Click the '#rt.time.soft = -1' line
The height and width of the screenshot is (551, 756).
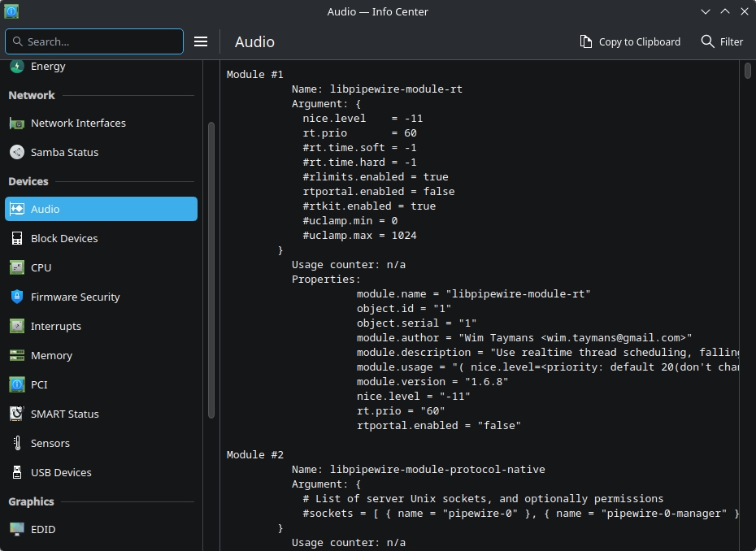coord(359,148)
